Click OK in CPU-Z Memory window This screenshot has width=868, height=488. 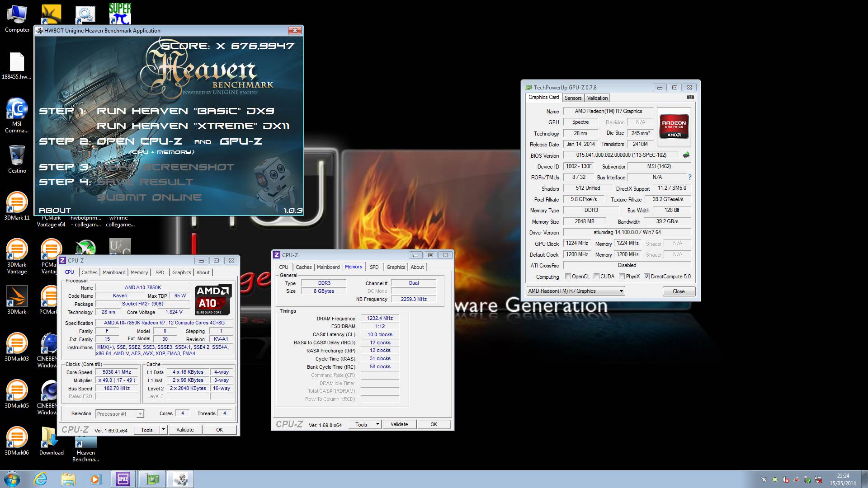[x=434, y=424]
